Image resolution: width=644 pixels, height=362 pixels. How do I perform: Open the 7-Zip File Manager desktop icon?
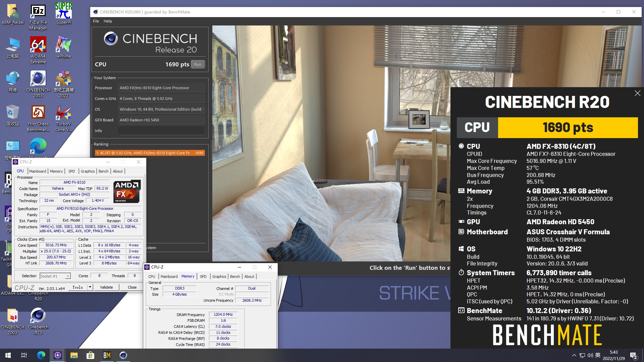(x=38, y=17)
